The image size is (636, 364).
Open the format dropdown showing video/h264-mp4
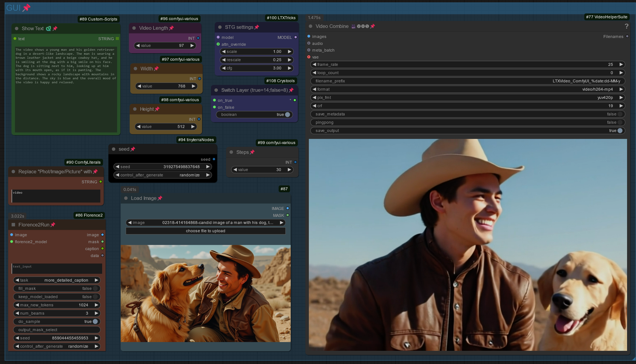tap(467, 89)
